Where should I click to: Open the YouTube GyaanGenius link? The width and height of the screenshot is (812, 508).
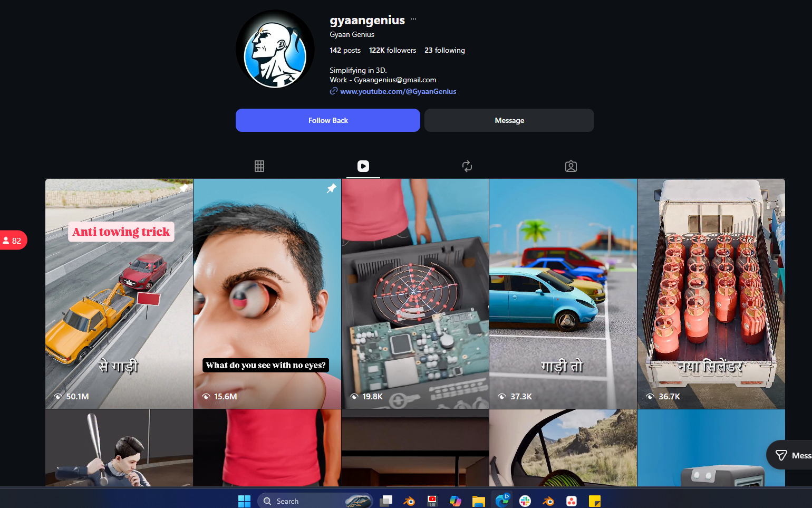398,91
